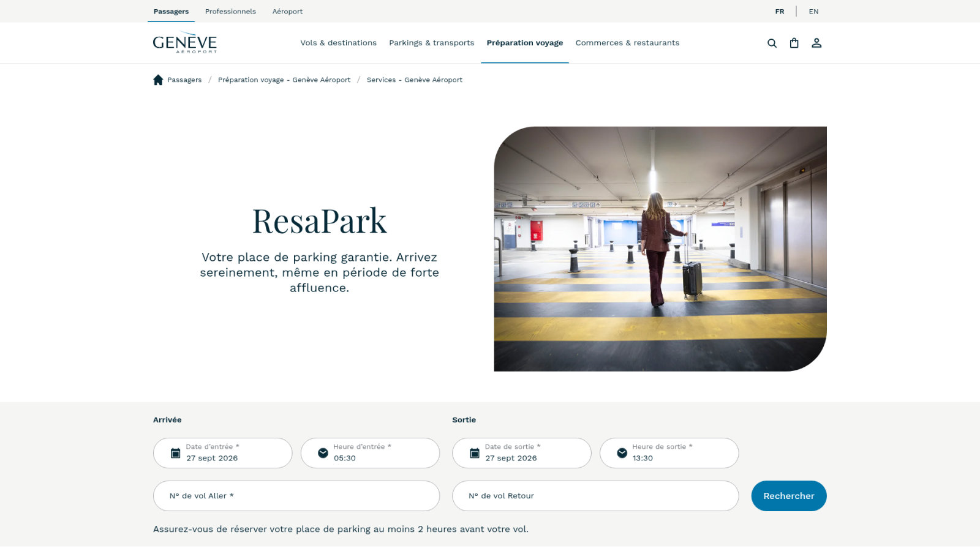Switch to the Aéroport tab
Viewport: 980px width, 551px height.
287,12
